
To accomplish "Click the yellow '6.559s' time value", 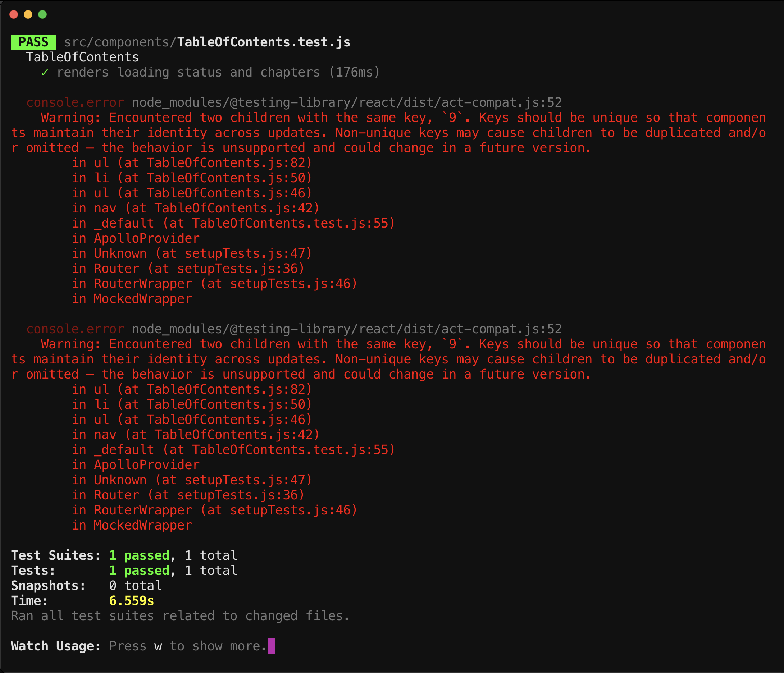I will (x=132, y=601).
